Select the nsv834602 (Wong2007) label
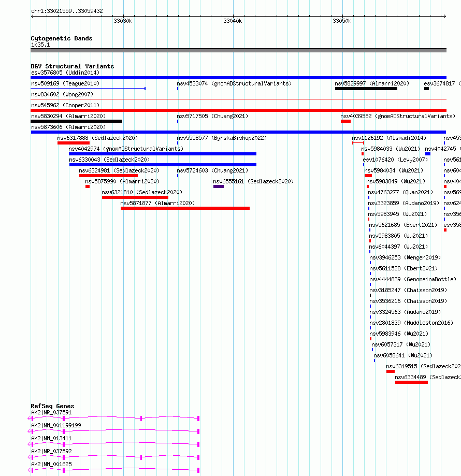Image resolution: width=461 pixels, height=476 pixels. 62,94
